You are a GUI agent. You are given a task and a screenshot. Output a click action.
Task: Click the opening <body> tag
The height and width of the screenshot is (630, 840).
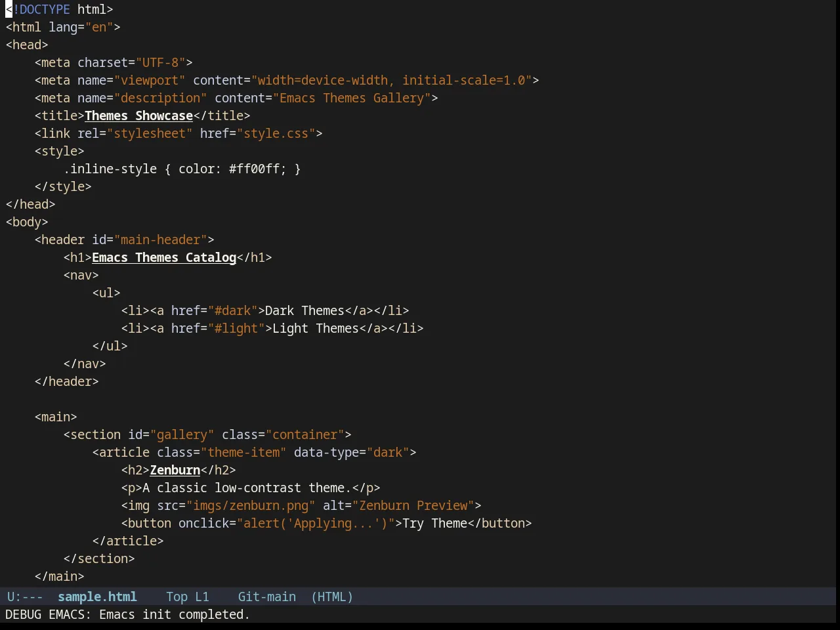point(27,222)
